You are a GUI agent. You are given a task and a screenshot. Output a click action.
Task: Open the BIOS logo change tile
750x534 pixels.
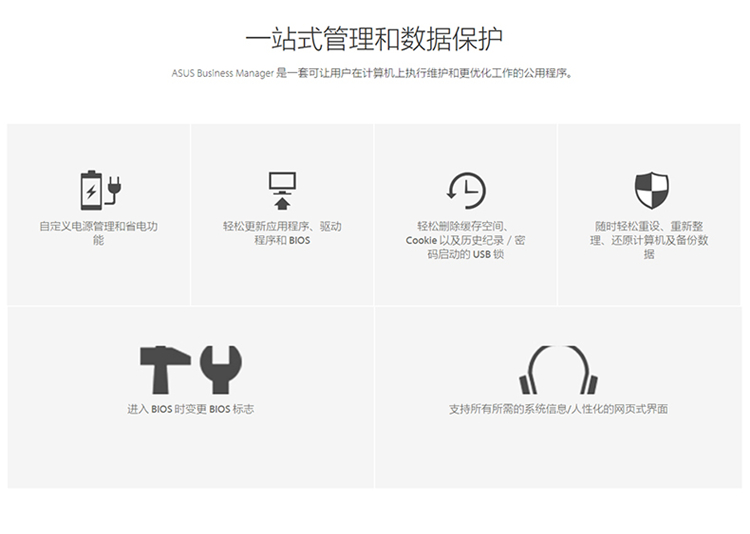(190, 398)
